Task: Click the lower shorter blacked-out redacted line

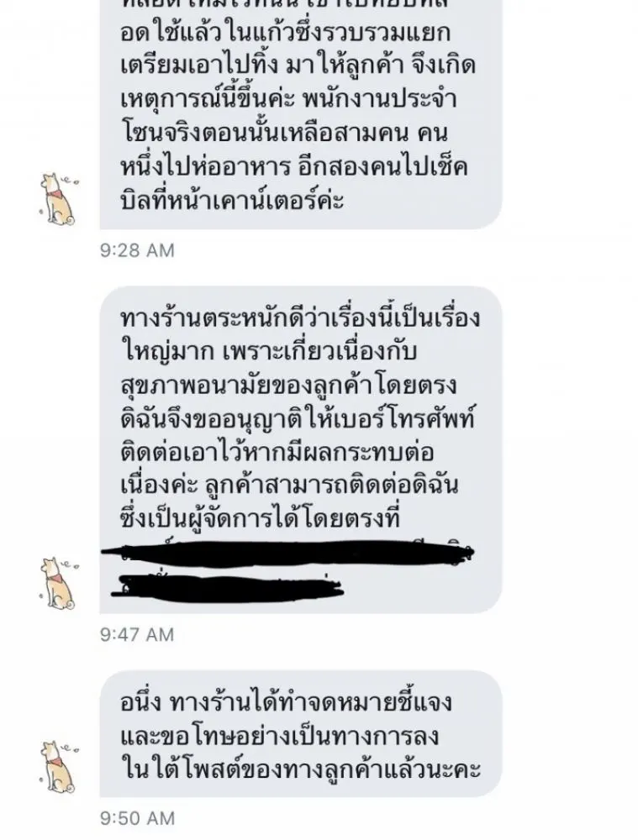Action: coord(227,586)
